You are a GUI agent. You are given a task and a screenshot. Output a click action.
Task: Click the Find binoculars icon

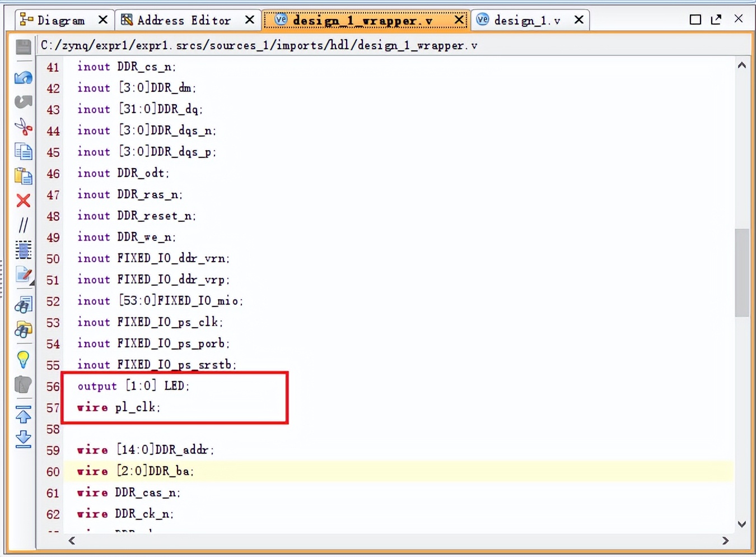[23, 305]
